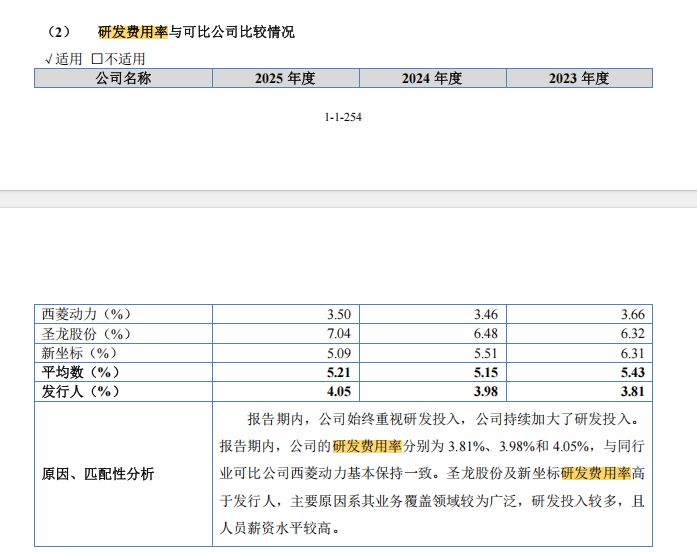Click the row label 圣龙股份（%）
Image resolution: width=697 pixels, height=553 pixels.
tap(86, 333)
